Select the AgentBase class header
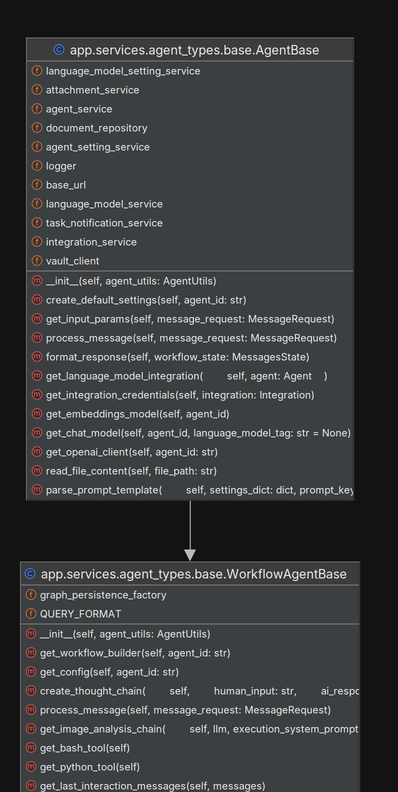The height and width of the screenshot is (792, 398). tap(190, 50)
